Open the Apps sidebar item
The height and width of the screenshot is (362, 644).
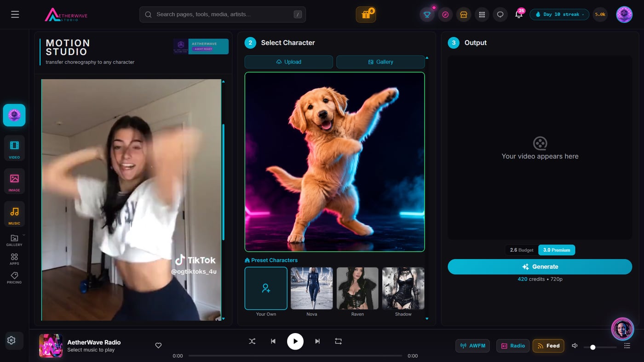tap(14, 259)
